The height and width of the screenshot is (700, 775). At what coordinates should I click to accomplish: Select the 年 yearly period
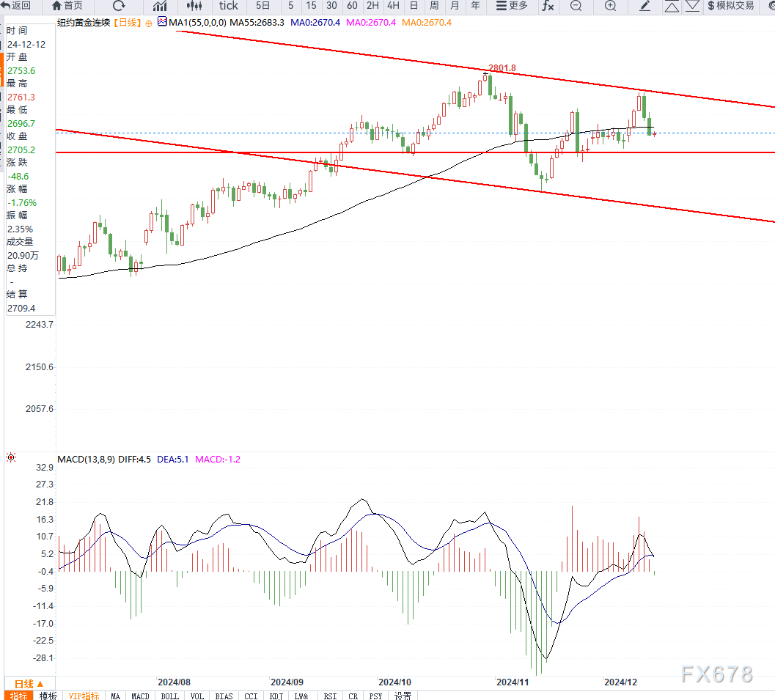click(475, 5)
